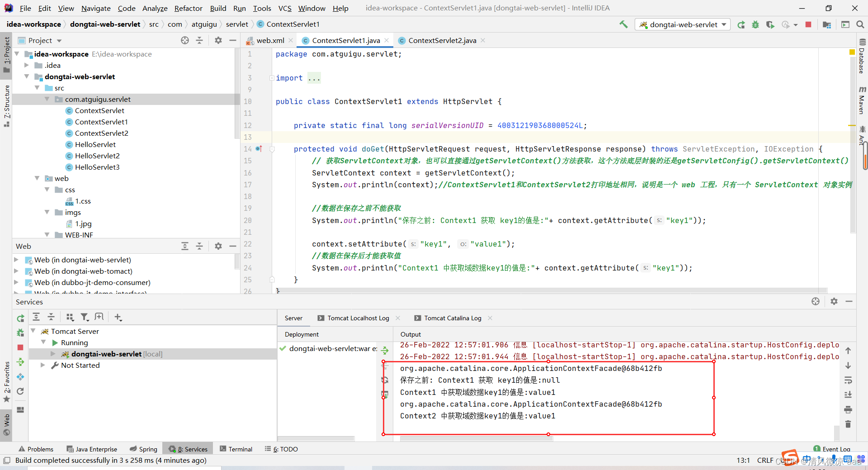The image size is (868, 470).
Task: Hide the Project panel with minus icon
Action: click(233, 40)
